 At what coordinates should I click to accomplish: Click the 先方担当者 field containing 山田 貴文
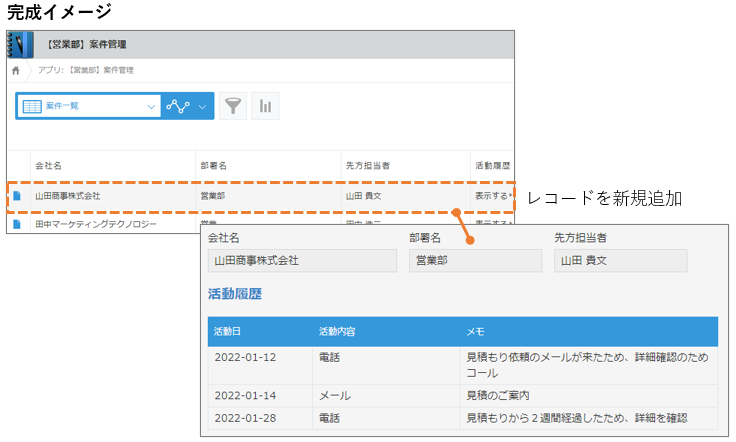point(620,261)
